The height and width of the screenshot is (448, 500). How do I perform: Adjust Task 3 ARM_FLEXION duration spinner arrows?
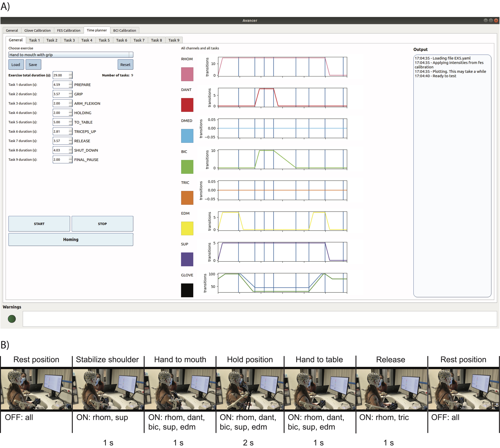[71, 103]
